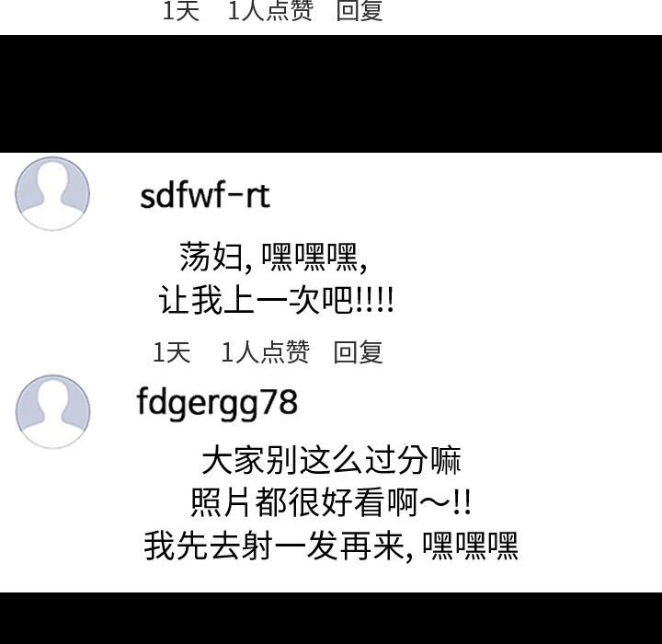Open fdgergg78's profile avatar
The image size is (662, 644).
(52, 411)
